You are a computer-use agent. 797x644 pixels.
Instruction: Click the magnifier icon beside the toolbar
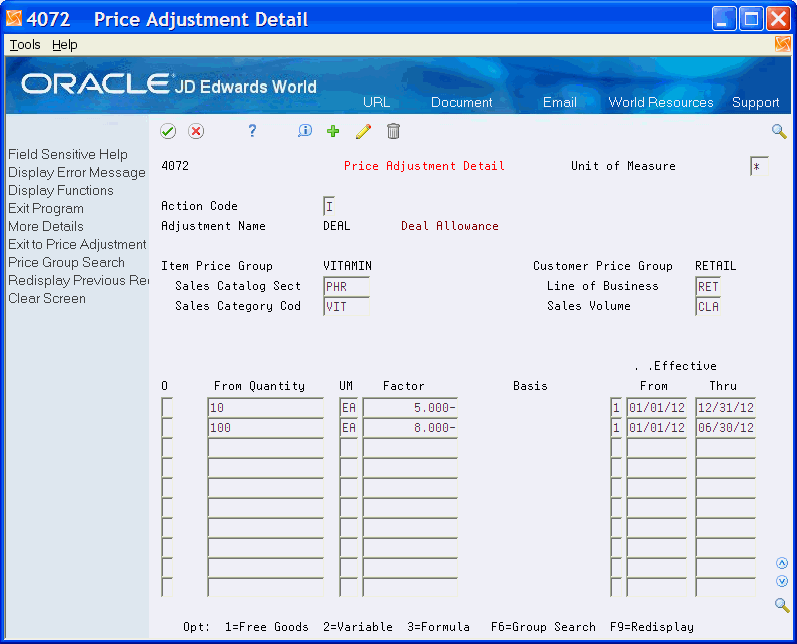point(779,131)
